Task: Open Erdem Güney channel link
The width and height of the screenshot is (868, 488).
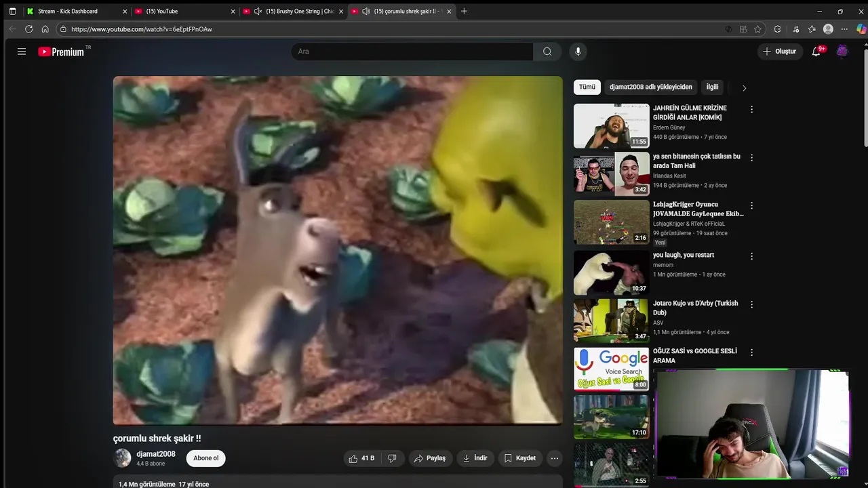Action: [669, 127]
